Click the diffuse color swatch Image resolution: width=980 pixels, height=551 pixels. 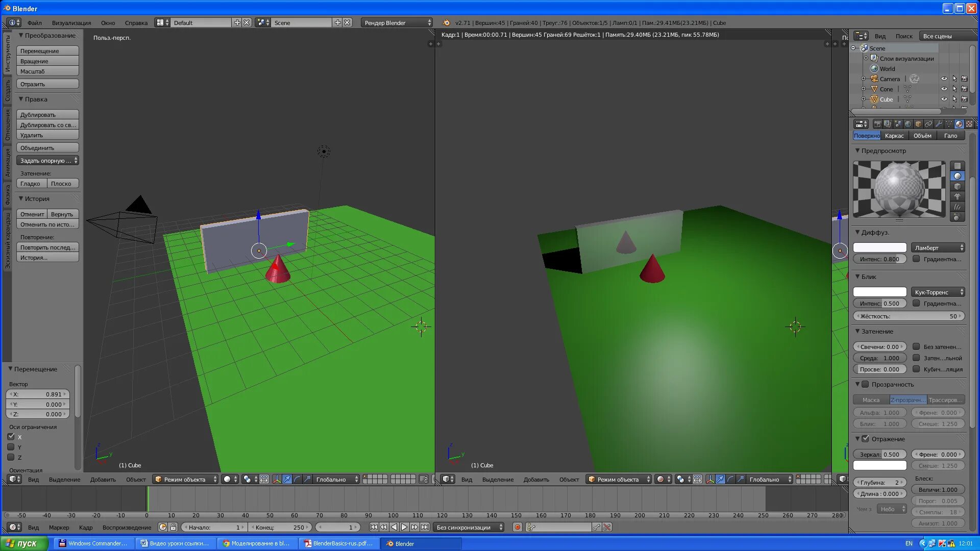[879, 247]
